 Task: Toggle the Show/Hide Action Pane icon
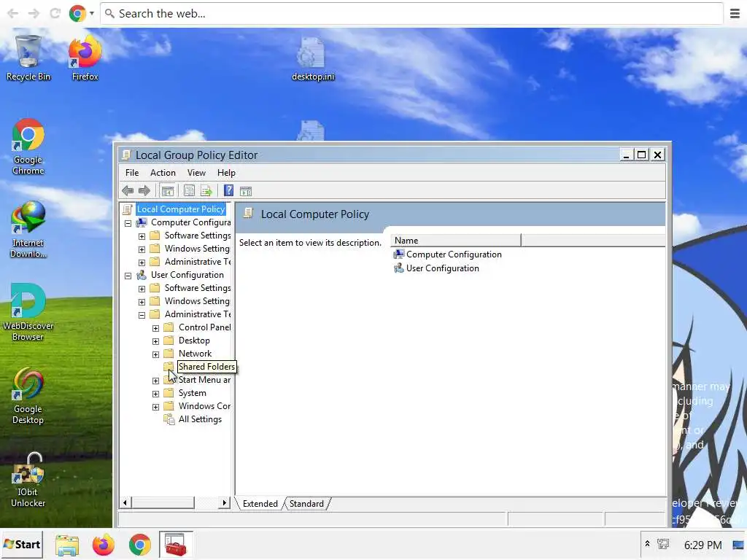[246, 191]
